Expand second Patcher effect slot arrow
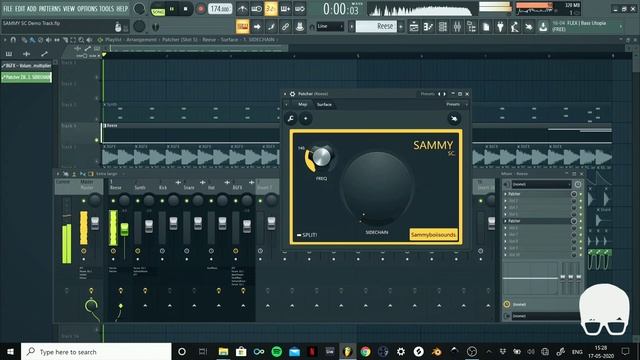640x360 pixels. tap(506, 221)
